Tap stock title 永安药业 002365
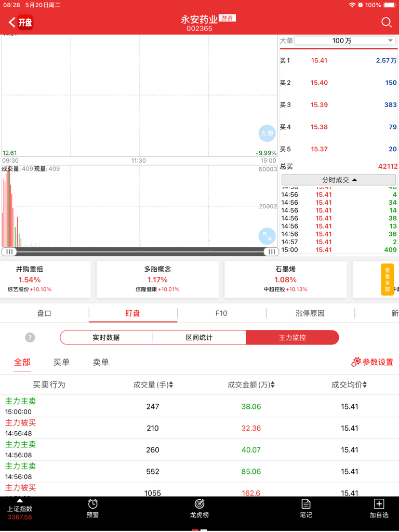 (x=199, y=23)
